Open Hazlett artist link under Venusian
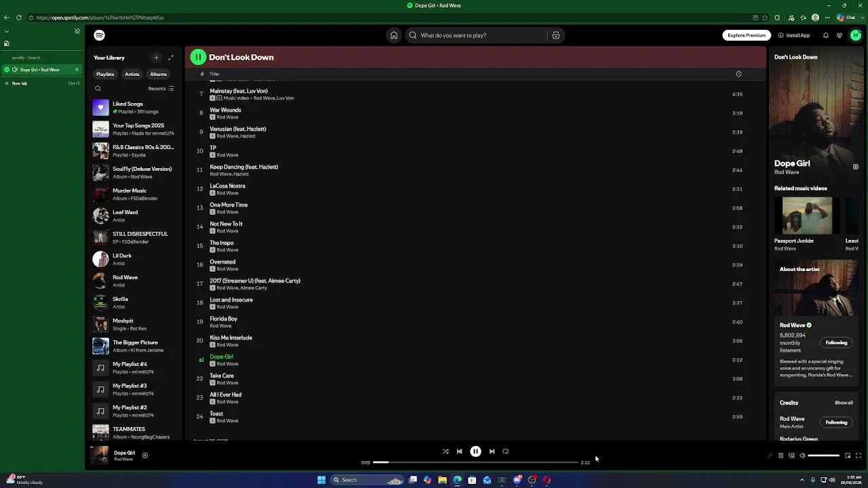 click(248, 136)
